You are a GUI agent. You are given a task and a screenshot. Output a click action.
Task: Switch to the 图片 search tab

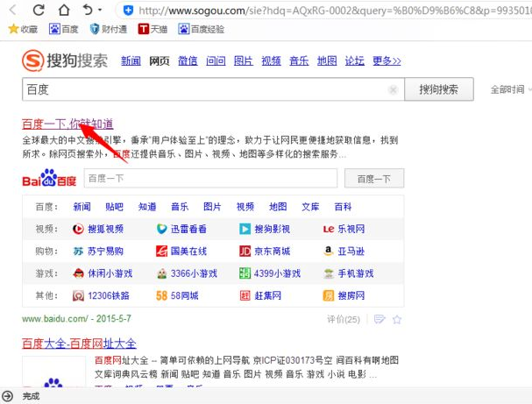pos(243,61)
